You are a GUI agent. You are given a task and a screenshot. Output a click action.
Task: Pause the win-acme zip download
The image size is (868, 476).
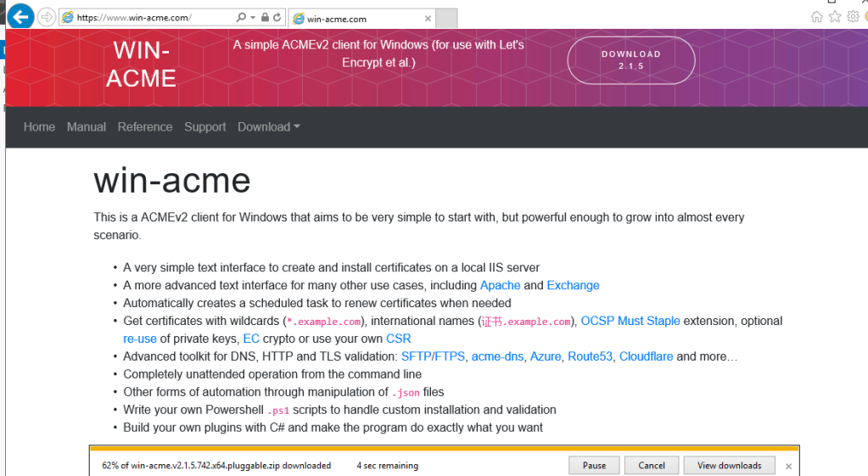click(594, 466)
